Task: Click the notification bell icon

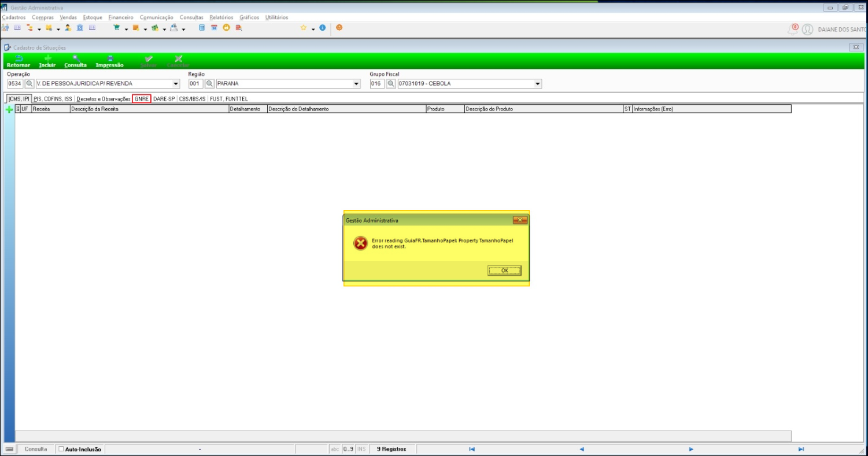Action: coord(793,29)
